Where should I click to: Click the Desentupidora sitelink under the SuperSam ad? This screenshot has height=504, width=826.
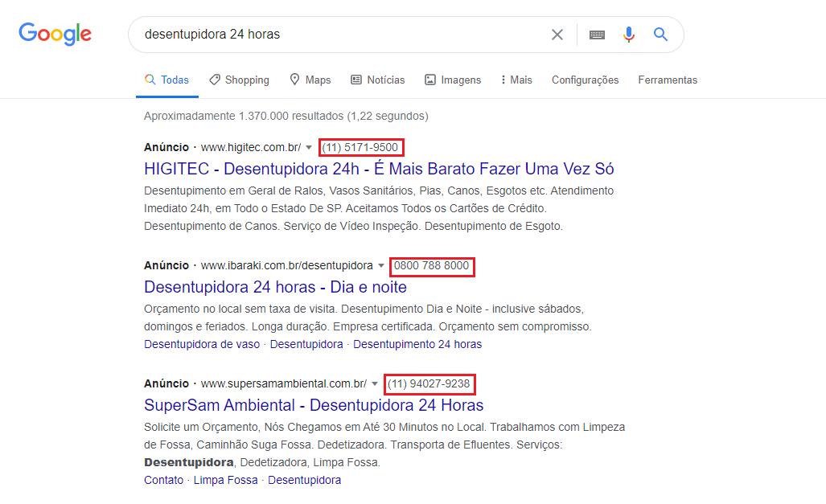305,481
